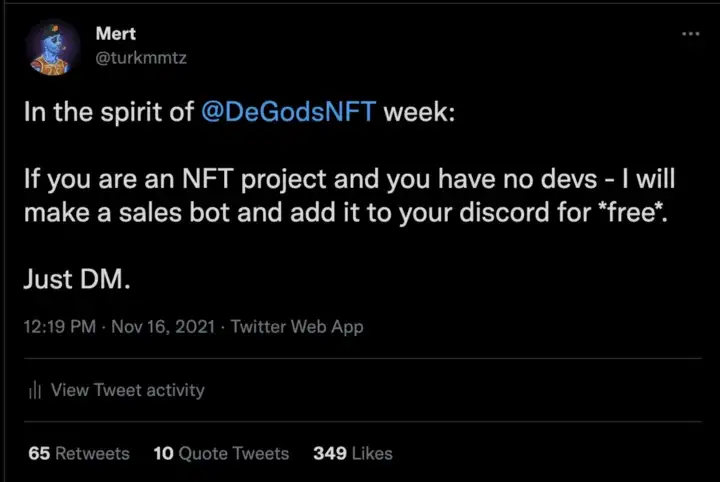The height and width of the screenshot is (482, 720).
Task: Open the @turkmmtz handle profile
Action: click(x=141, y=58)
